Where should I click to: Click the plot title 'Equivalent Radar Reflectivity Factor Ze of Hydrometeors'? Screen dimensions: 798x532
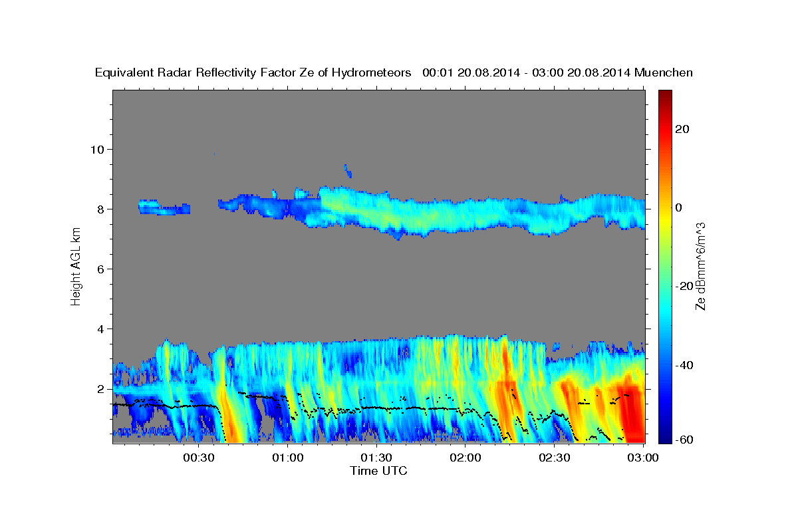point(253,73)
